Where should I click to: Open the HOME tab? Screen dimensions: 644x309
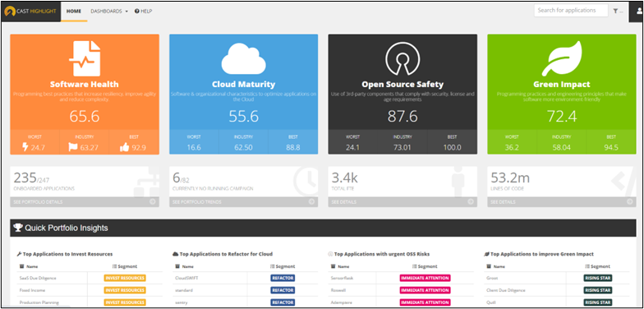pos(74,12)
